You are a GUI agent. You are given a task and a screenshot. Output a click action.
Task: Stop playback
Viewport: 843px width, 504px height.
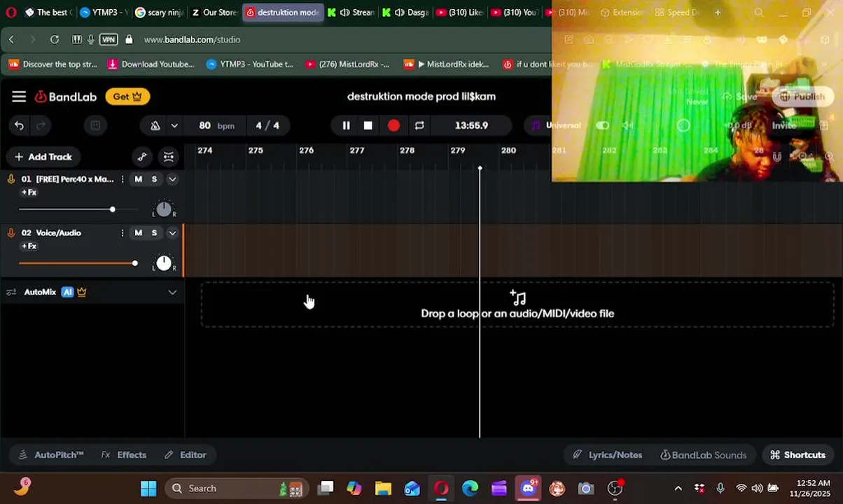pos(368,125)
